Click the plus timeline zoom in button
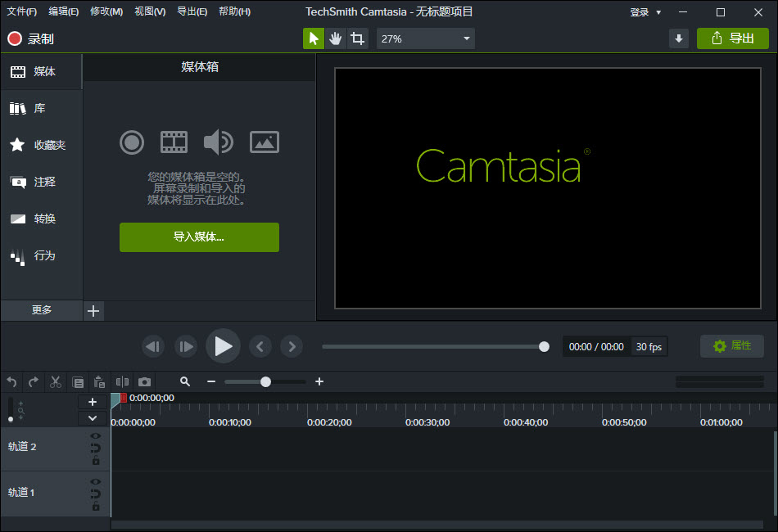Screen dimensions: 778x532 319,381
